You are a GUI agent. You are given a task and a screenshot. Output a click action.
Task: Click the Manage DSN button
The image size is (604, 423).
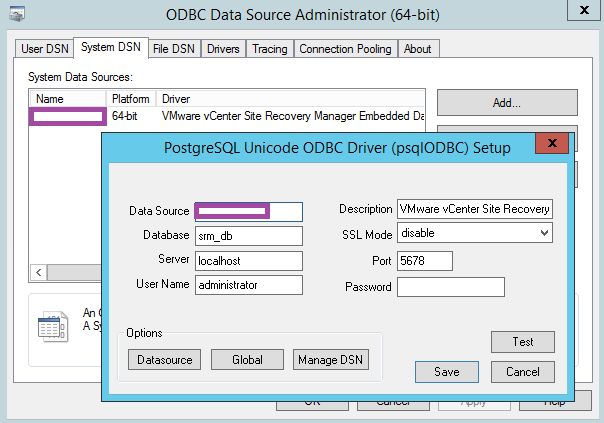[331, 359]
